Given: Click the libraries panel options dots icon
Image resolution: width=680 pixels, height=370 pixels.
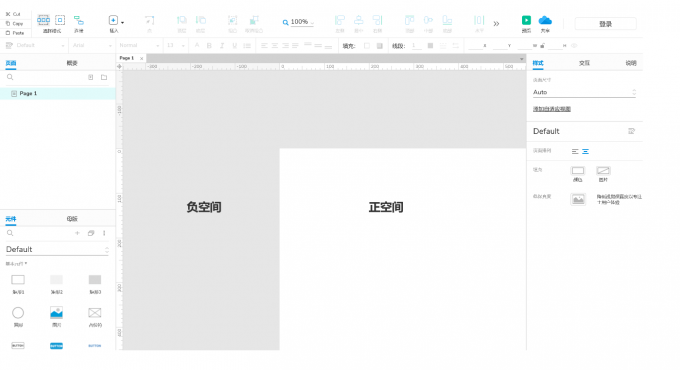Looking at the screenshot, I should [104, 233].
